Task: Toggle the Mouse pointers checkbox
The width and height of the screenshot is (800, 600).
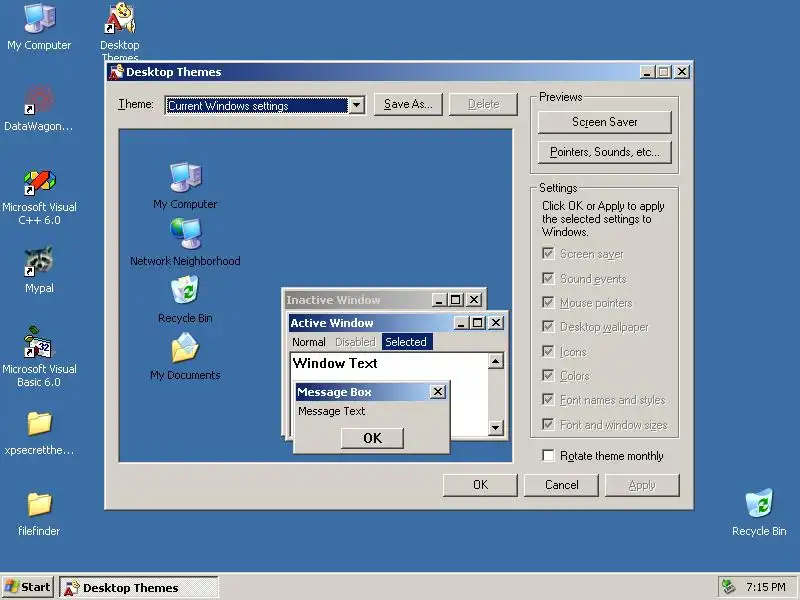Action: coord(548,303)
